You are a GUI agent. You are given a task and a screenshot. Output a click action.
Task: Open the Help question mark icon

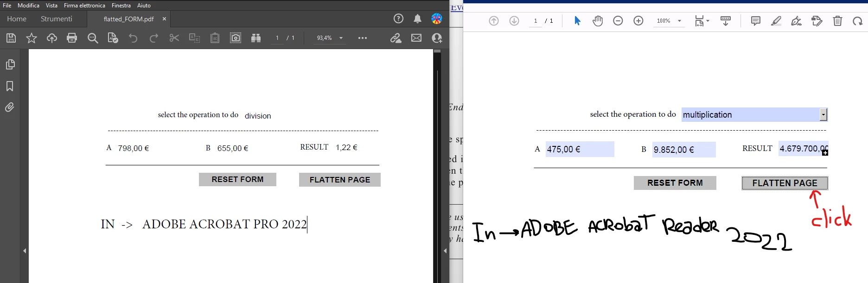pyautogui.click(x=398, y=19)
